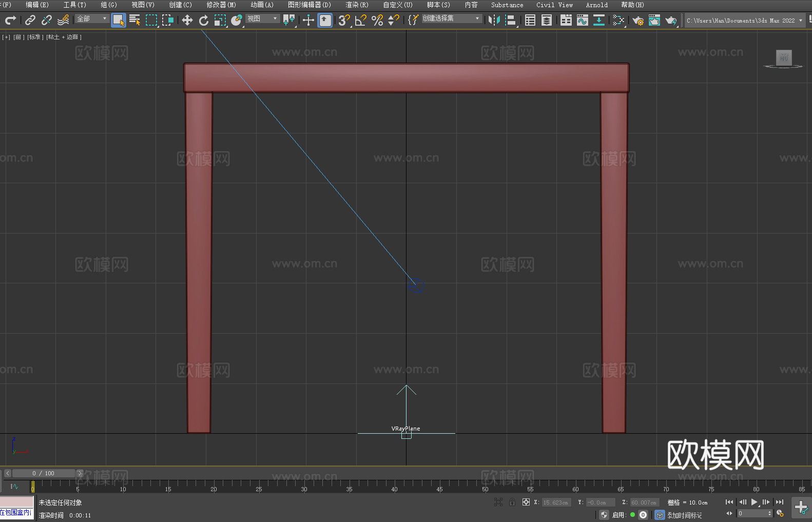The image size is (812, 522).
Task: Click Edit Named Selection Sets icon
Action: [x=413, y=20]
